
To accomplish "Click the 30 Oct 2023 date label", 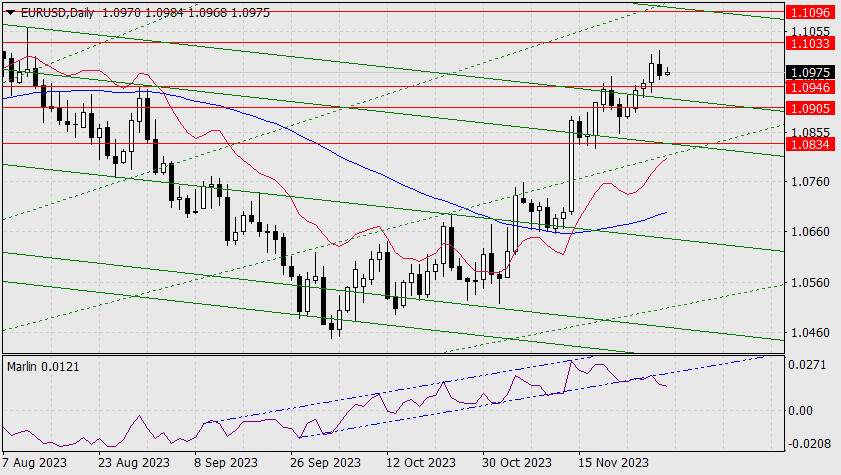I will pos(517,463).
